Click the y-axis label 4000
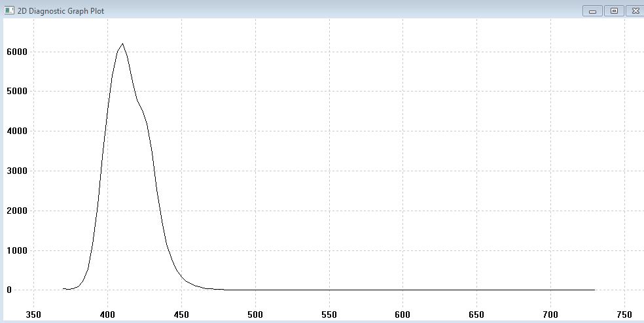The width and height of the screenshot is (644, 323). (x=17, y=131)
